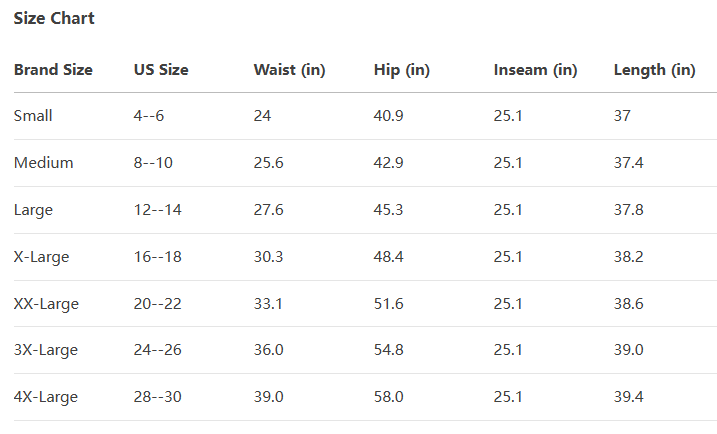Click US size 28--30 cell

158,397
